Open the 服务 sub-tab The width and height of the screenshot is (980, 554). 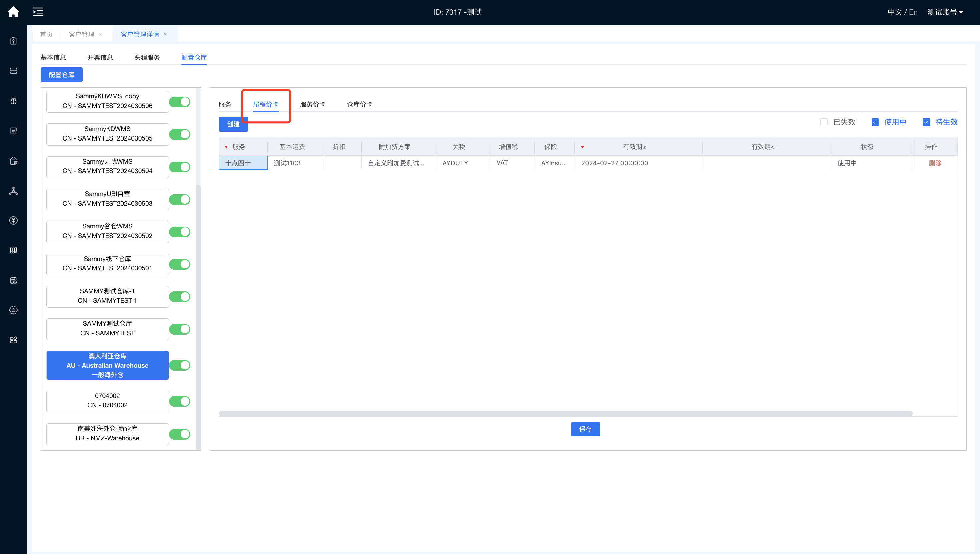(225, 104)
